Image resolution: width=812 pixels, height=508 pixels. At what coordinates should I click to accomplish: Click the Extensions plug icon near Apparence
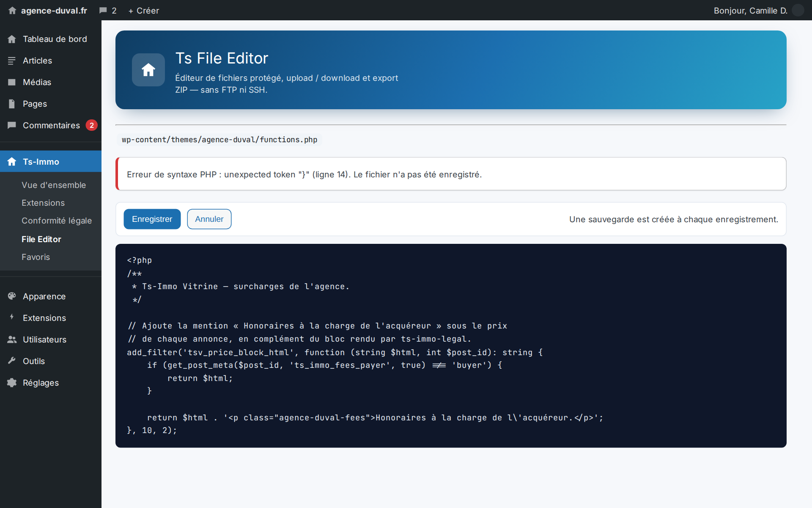point(12,317)
